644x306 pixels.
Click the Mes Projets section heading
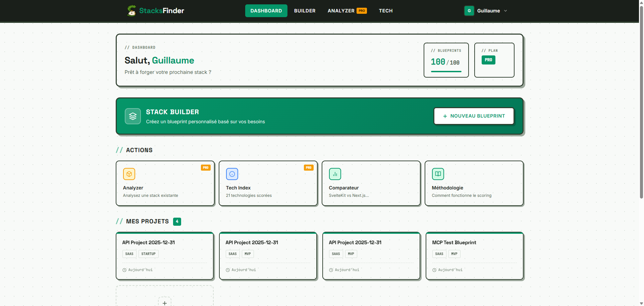click(x=147, y=221)
